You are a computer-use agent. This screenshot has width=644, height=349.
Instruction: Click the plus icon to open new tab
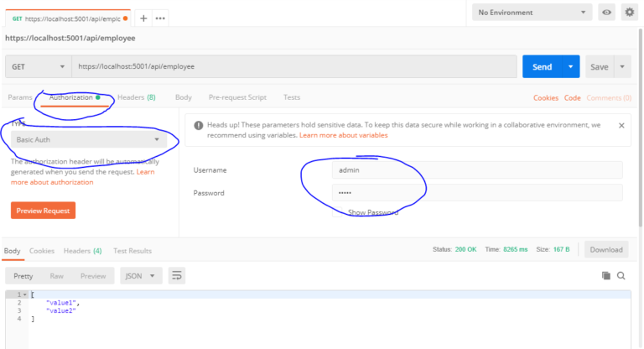pyautogui.click(x=143, y=18)
